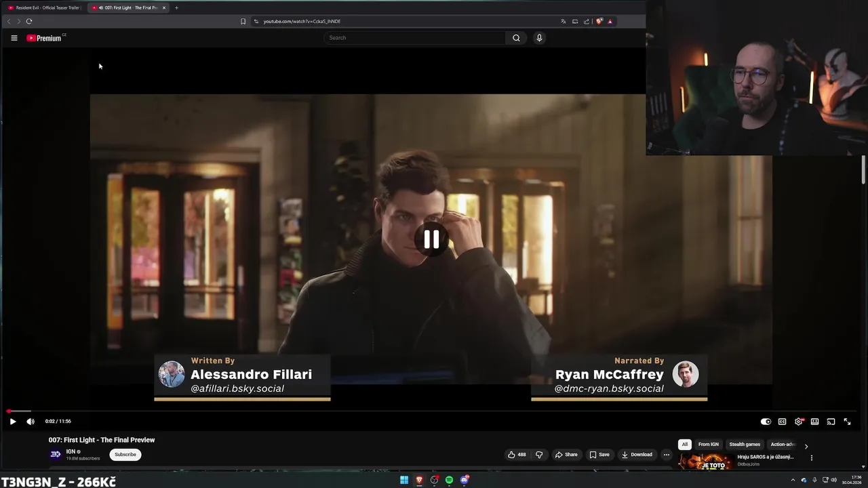868x488 pixels.
Task: Bookmark this page via bookmark icon
Action: pos(243,21)
